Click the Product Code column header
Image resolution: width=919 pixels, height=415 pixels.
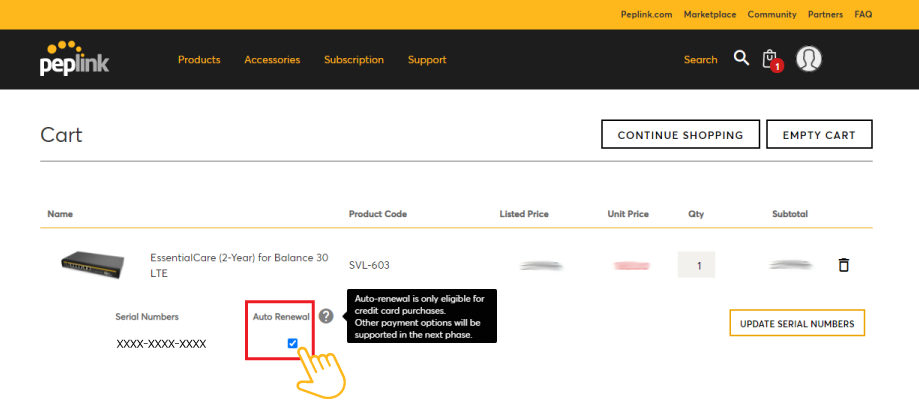[x=377, y=214]
